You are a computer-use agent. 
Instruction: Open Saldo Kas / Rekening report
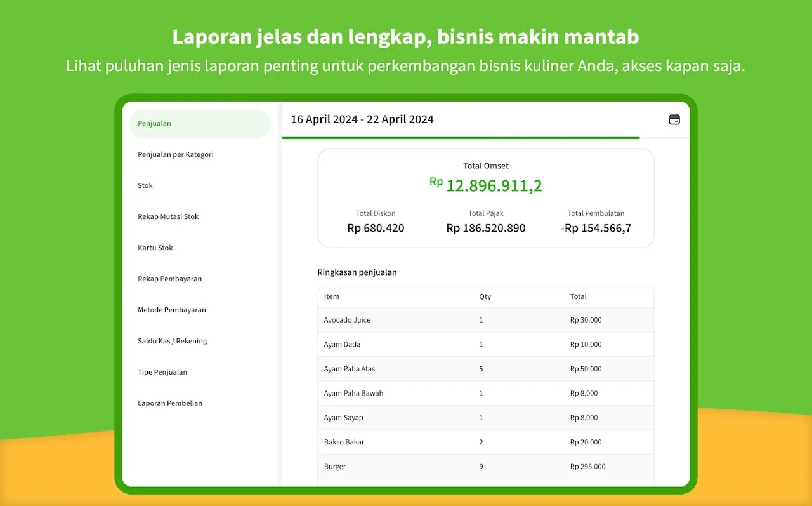click(173, 341)
